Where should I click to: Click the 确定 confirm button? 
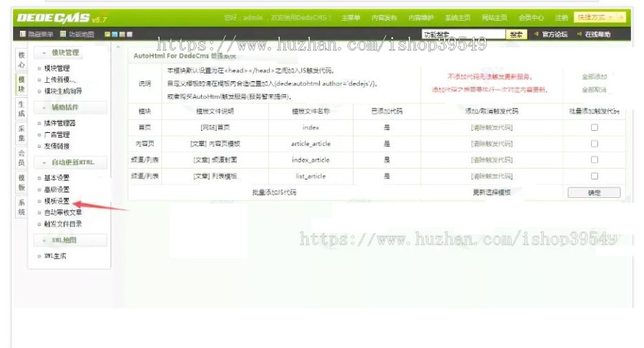click(594, 192)
